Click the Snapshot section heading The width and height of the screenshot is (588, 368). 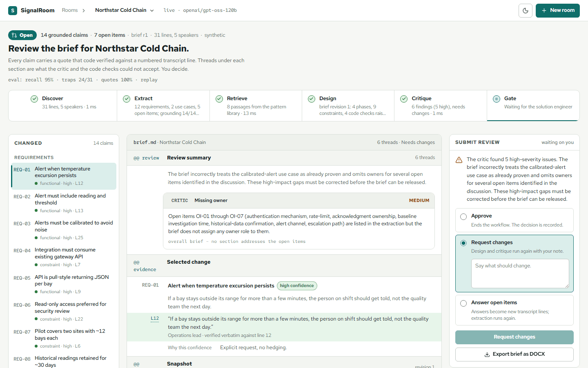pyautogui.click(x=179, y=364)
